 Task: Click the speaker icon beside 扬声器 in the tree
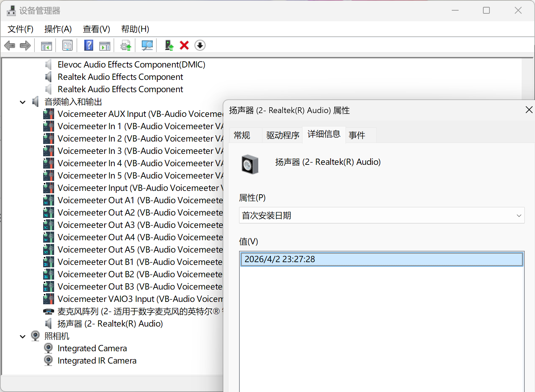point(49,323)
